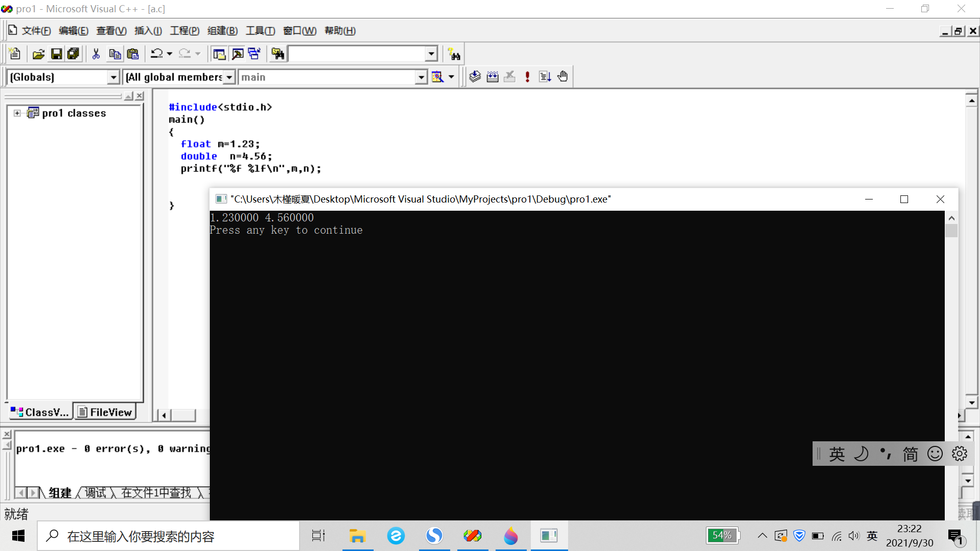Click the Cut scissors icon
The image size is (980, 551).
coord(95,54)
